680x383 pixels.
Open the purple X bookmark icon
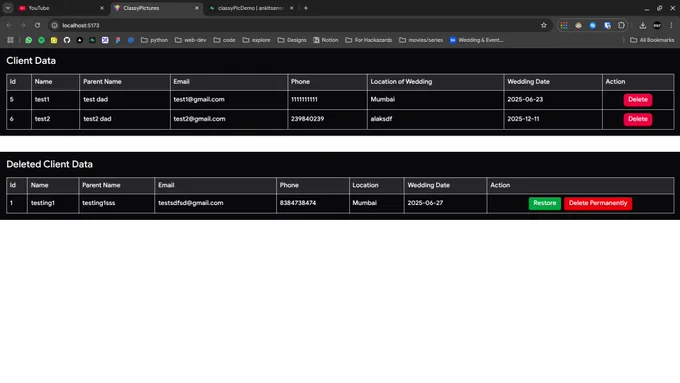(105, 40)
